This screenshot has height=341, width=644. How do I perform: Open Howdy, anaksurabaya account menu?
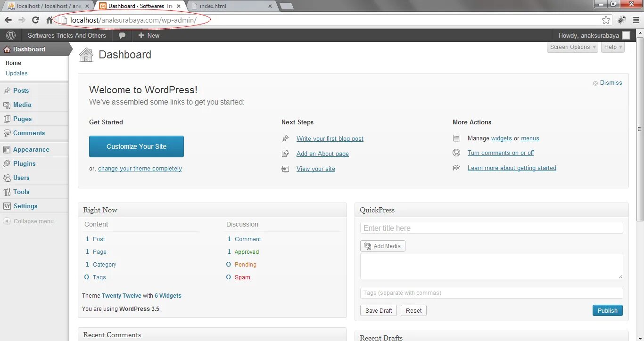[594, 35]
